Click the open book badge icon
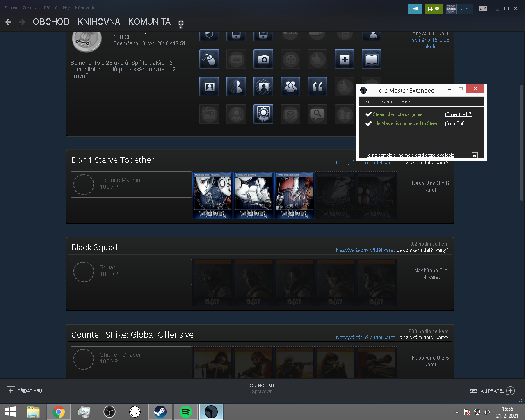Viewport: 525px width, 420px height. (372, 59)
